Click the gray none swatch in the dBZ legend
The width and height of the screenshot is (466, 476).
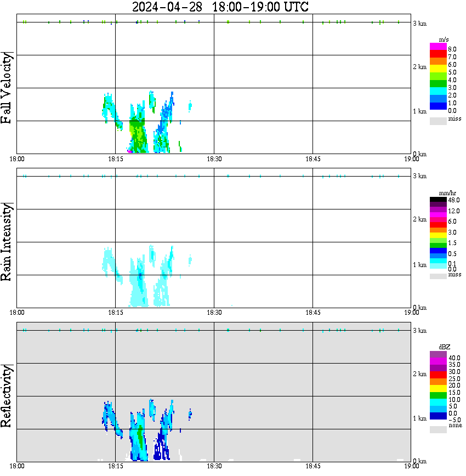438,429
